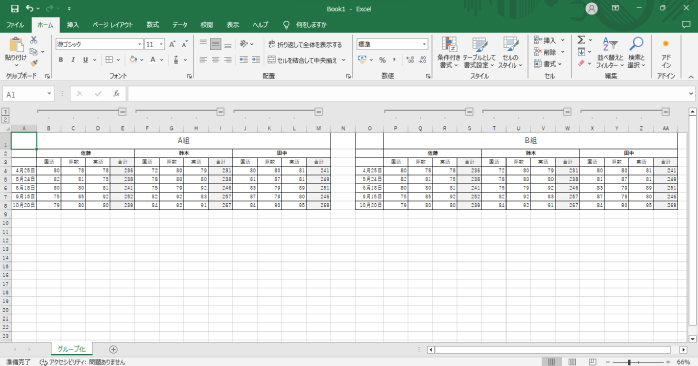Click the Increase Indent icon
The width and height of the screenshot is (698, 366).
(256, 60)
